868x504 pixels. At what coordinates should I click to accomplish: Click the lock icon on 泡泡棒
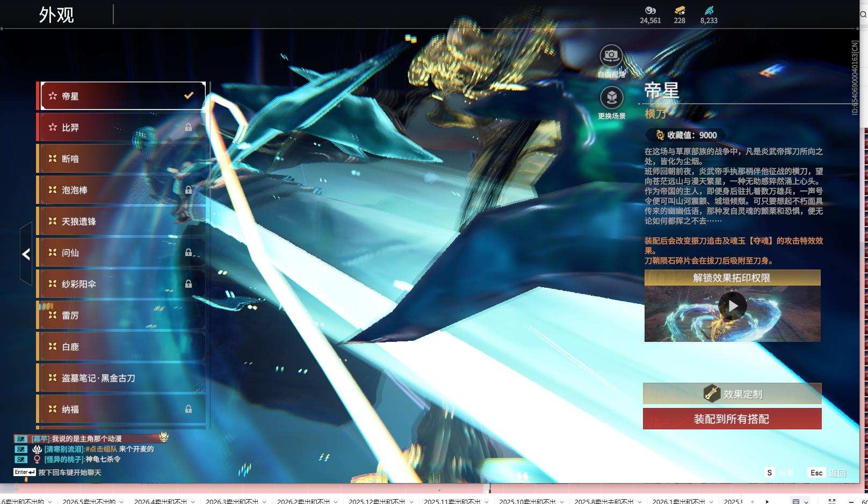pos(189,190)
